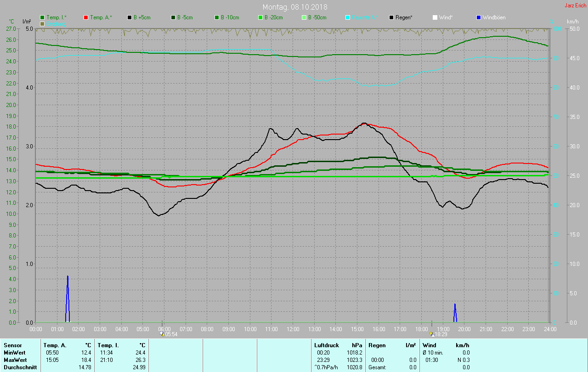Select the B -20cm legend color swatch
Viewport: 588px width, 372px height.
[260, 17]
